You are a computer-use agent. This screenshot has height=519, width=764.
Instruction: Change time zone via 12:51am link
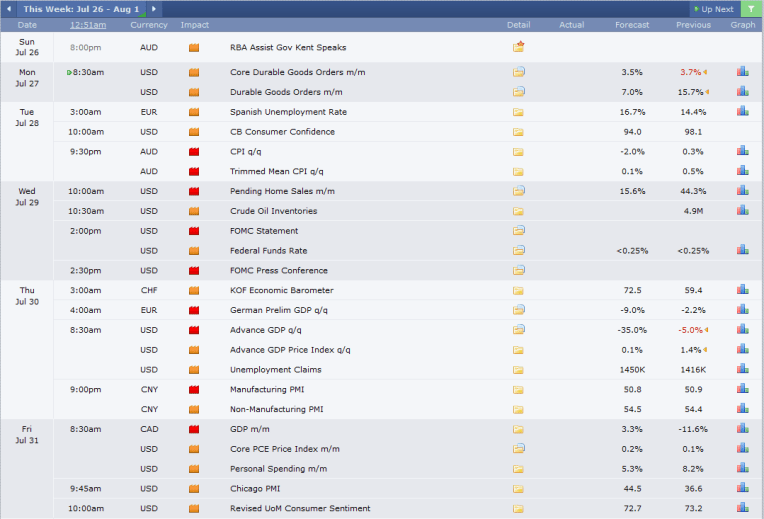[88, 25]
